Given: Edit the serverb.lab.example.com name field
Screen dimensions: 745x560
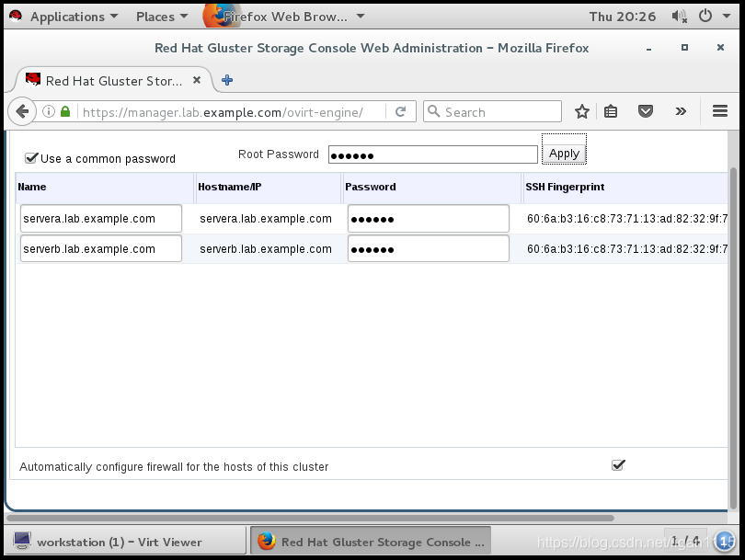Looking at the screenshot, I should (x=101, y=248).
